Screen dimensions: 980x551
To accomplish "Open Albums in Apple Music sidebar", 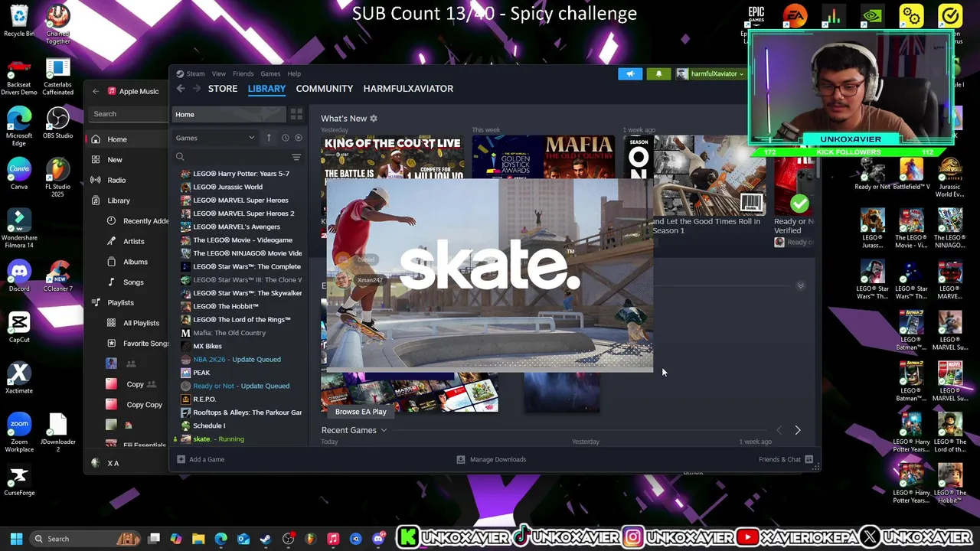I will click(x=136, y=262).
